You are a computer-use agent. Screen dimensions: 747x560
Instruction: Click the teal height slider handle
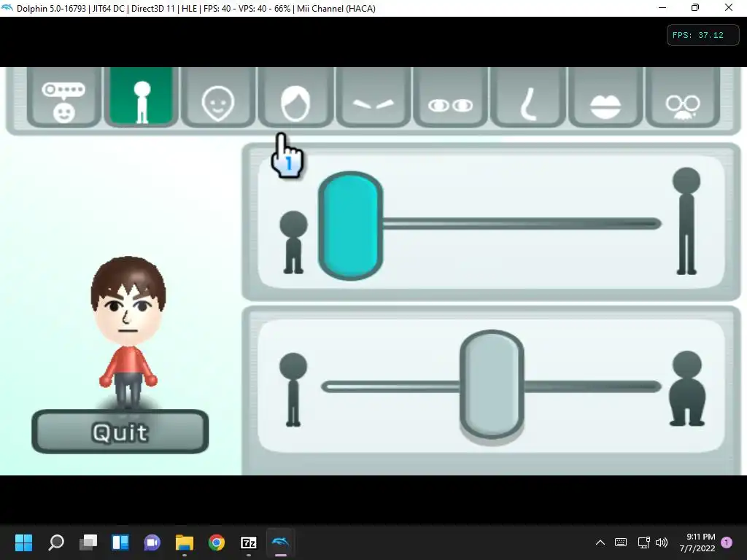coord(351,225)
